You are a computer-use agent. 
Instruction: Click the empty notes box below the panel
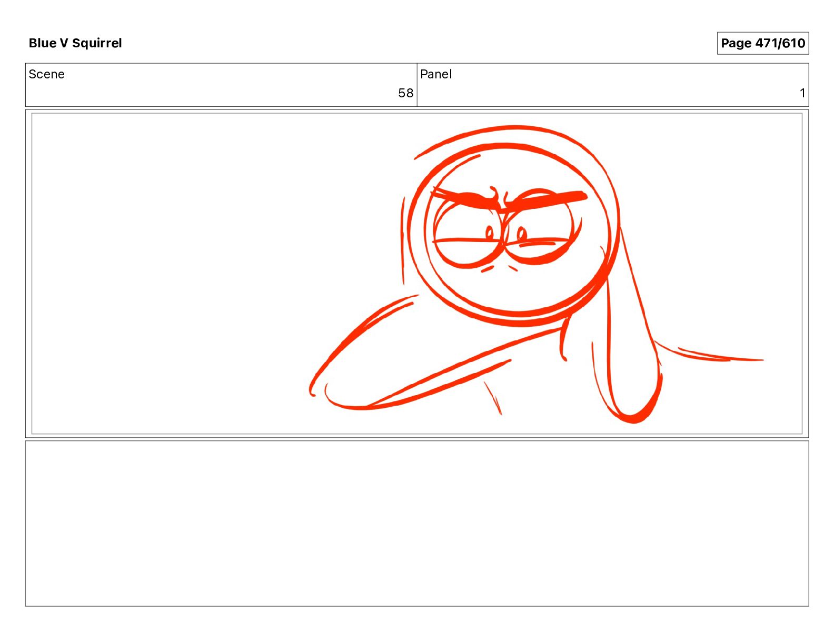click(x=417, y=524)
